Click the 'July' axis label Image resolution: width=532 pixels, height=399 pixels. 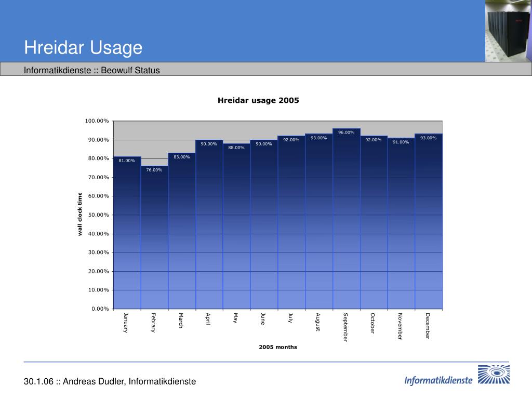tap(290, 318)
